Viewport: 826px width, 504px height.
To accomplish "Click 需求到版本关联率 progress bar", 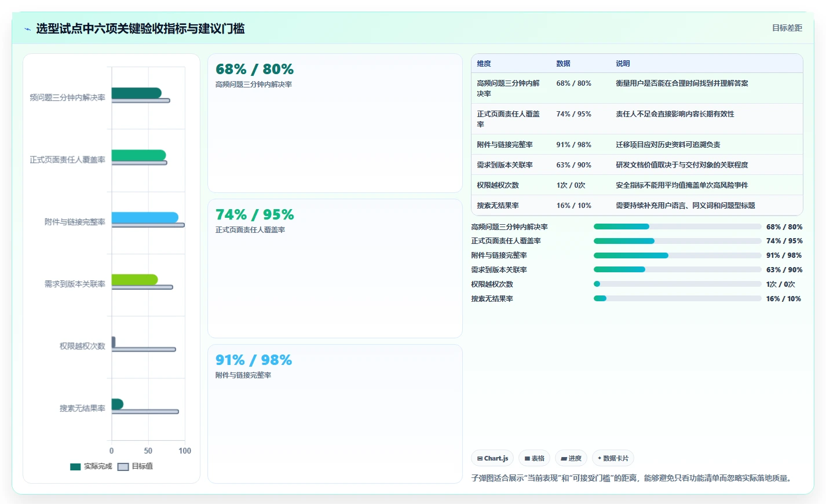I will pos(677,269).
